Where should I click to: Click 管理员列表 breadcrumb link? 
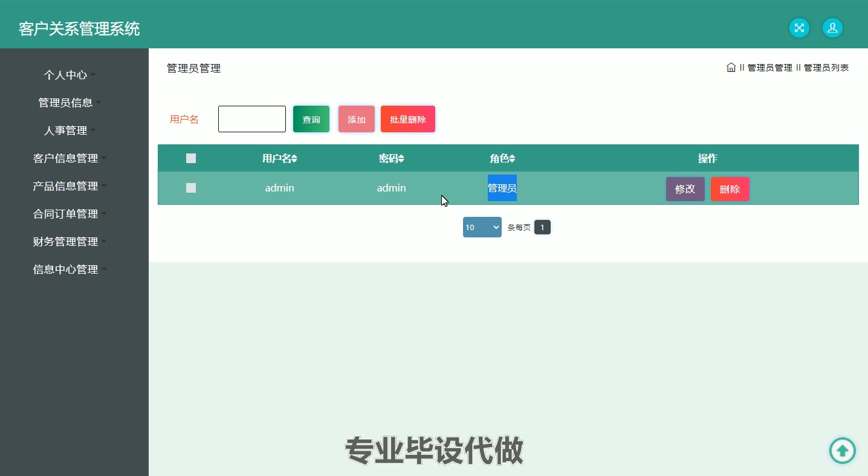[826, 68]
